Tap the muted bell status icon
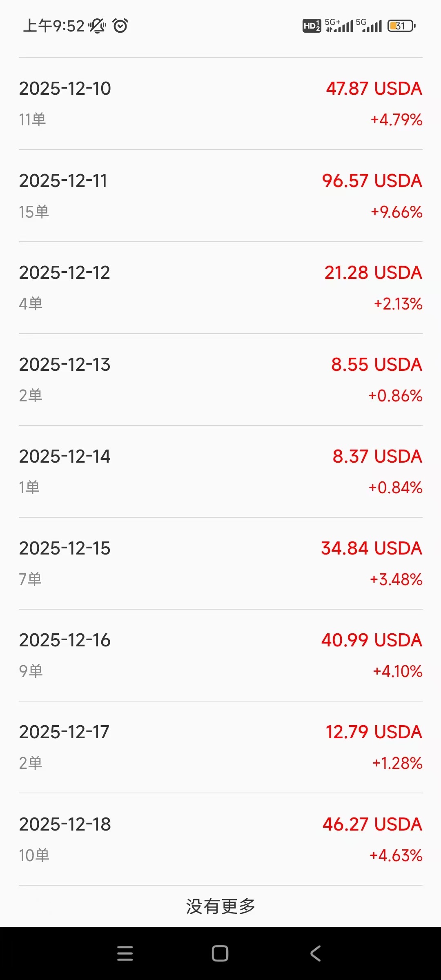 tap(97, 26)
